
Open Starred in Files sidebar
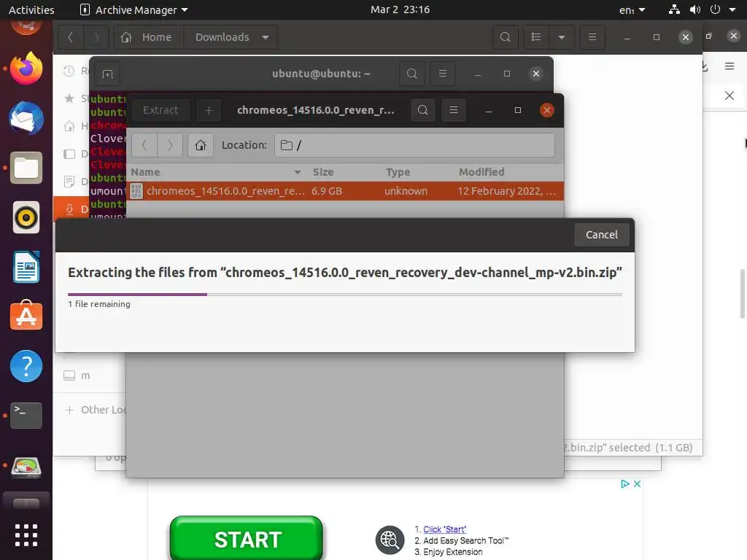click(75, 98)
